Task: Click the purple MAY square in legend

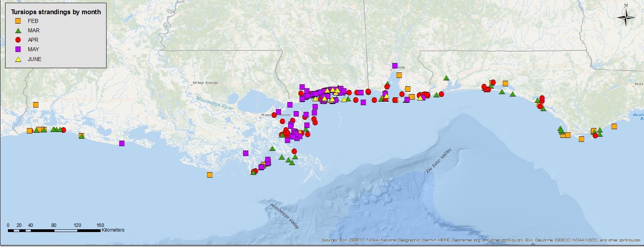Action: point(18,49)
